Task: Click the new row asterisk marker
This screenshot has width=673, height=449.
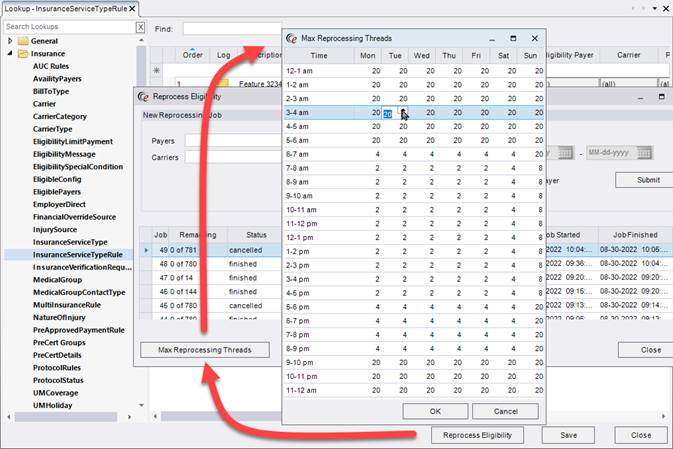Action: [x=156, y=71]
